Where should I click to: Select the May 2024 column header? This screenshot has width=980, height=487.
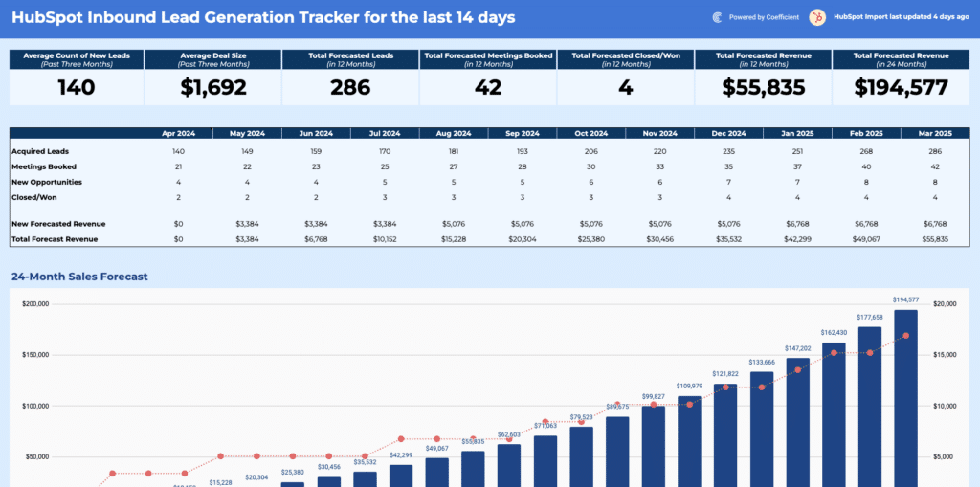(x=247, y=133)
